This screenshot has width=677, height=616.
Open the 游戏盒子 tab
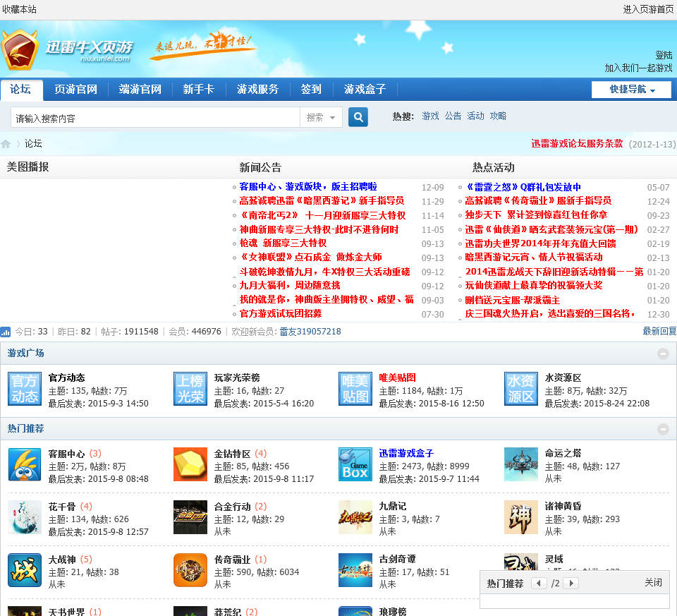pyautogui.click(x=365, y=90)
